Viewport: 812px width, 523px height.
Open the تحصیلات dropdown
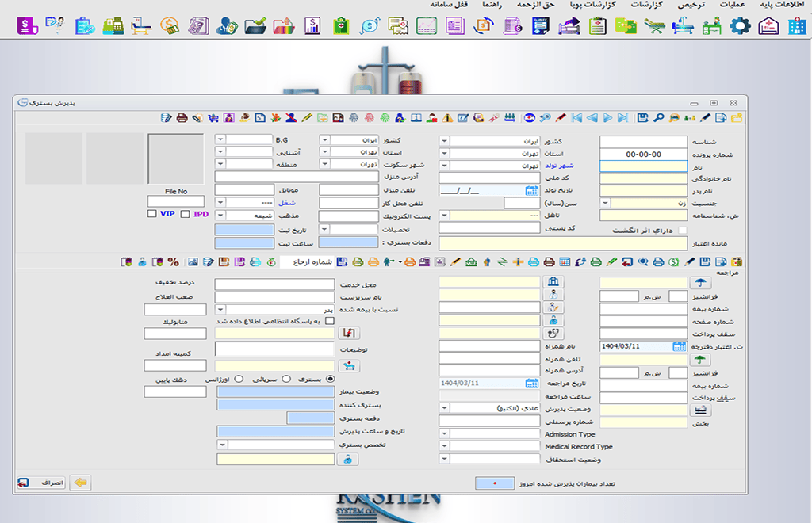(x=324, y=229)
